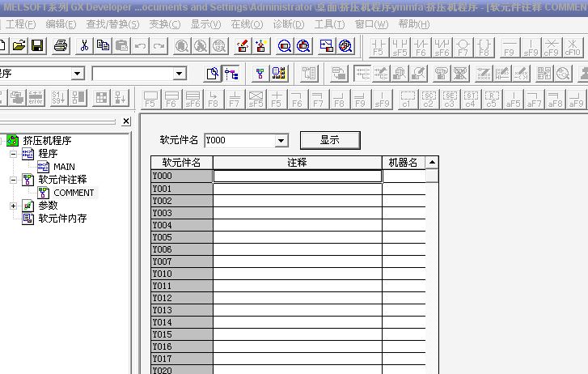Click the Open project folder icon
Viewport: 588px width, 374px height.
19,46
